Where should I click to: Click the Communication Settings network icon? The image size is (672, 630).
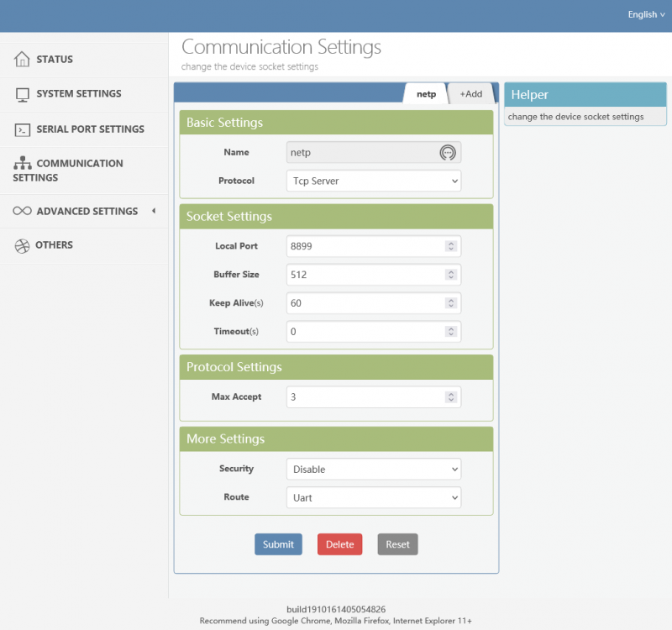coord(23,164)
